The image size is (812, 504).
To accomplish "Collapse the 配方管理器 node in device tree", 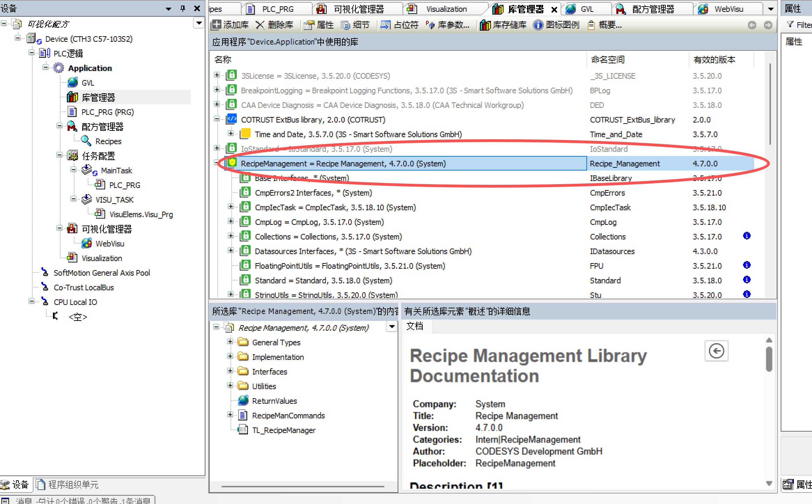I will click(x=60, y=126).
